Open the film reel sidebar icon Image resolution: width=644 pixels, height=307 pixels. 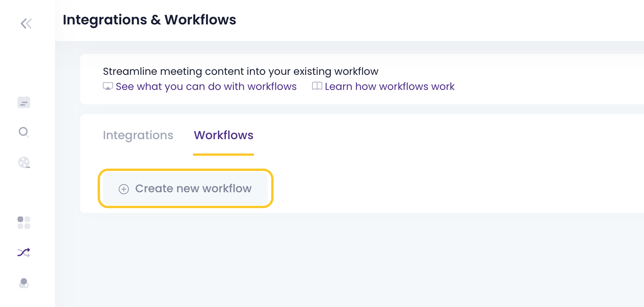(x=24, y=162)
